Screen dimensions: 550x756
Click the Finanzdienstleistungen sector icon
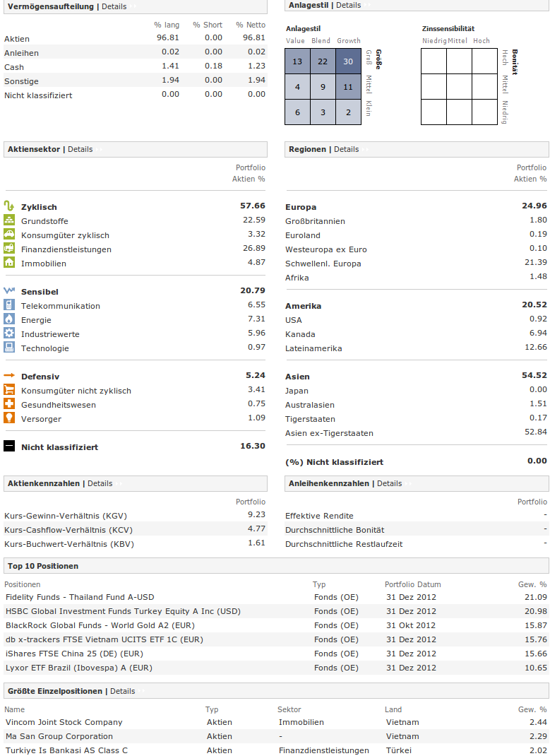9,248
